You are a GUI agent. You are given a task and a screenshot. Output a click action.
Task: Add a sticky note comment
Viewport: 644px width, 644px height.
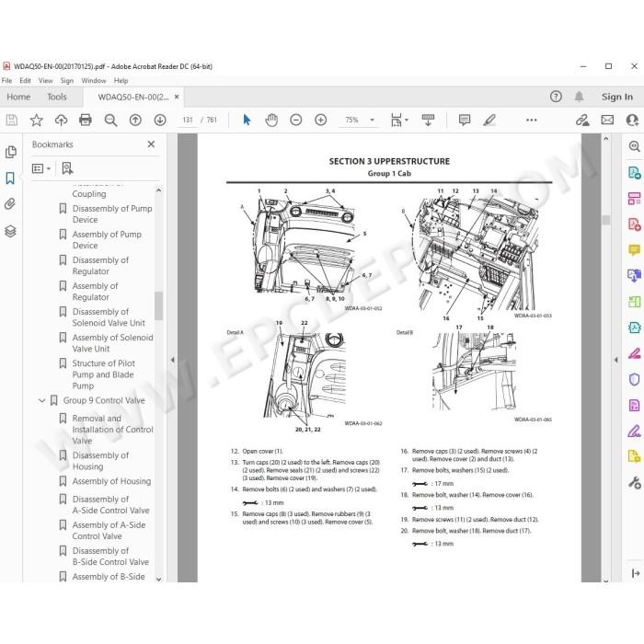coord(465,120)
